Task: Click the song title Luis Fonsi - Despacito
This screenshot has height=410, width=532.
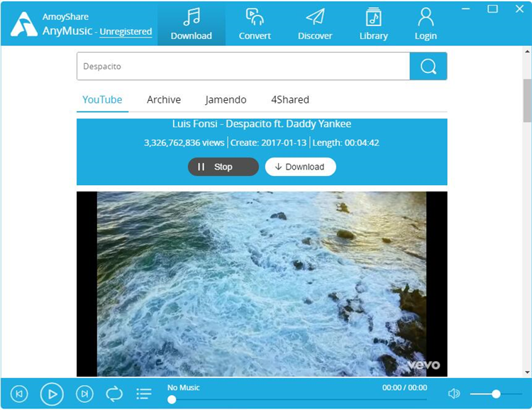Action: (x=262, y=124)
